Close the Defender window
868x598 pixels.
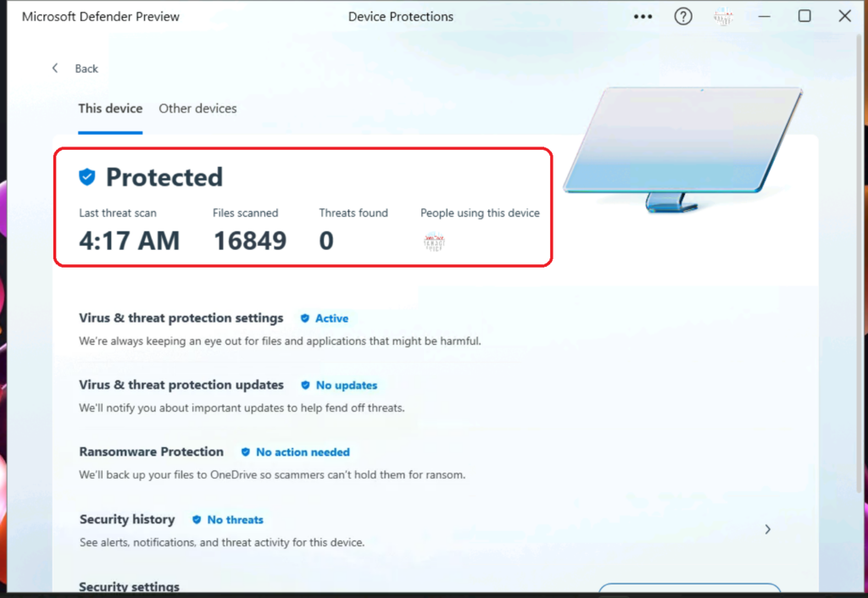(x=845, y=16)
